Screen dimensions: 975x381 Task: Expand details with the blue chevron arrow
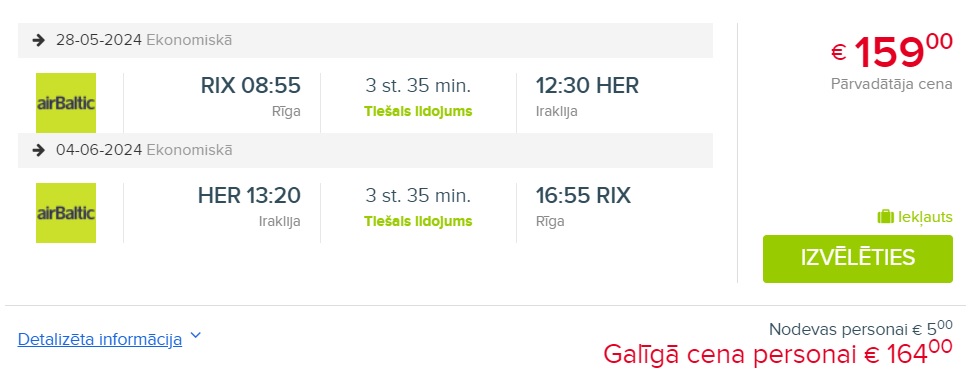click(195, 336)
